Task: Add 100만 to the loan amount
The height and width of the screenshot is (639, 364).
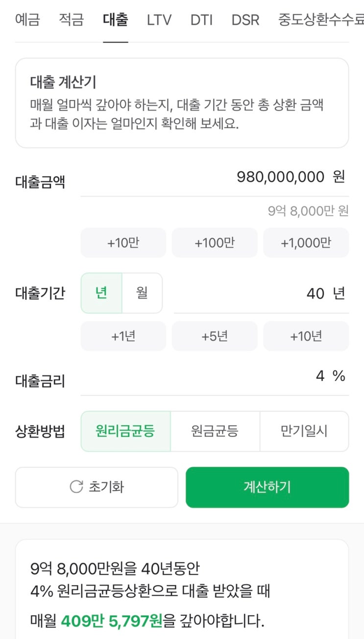Action: pos(215,243)
